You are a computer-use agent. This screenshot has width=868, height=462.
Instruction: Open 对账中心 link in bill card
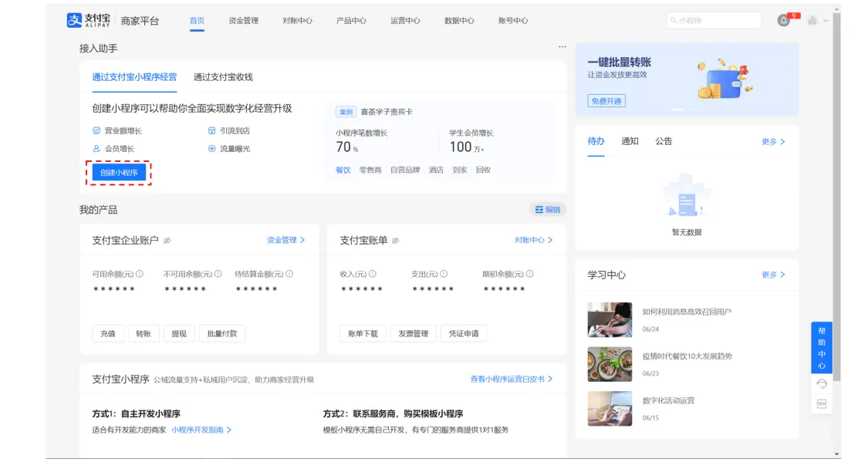[534, 240]
